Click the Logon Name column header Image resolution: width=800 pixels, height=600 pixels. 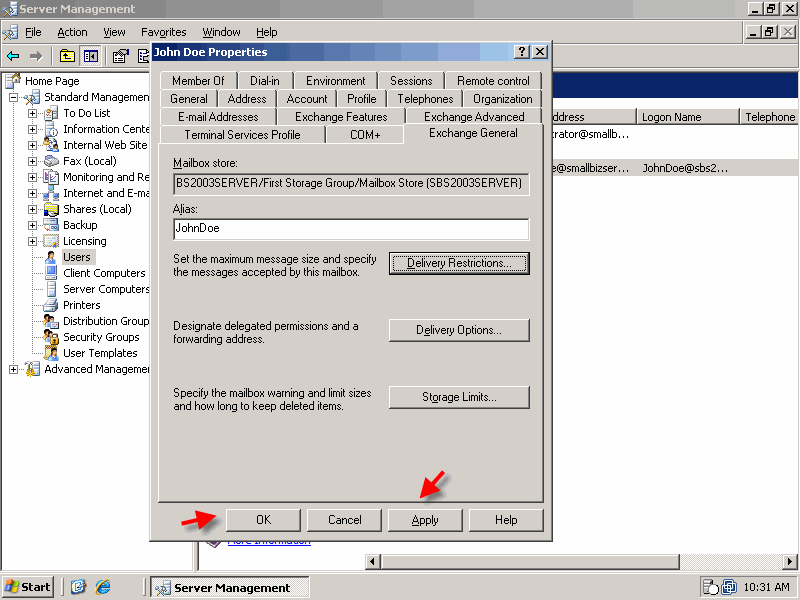(x=688, y=117)
